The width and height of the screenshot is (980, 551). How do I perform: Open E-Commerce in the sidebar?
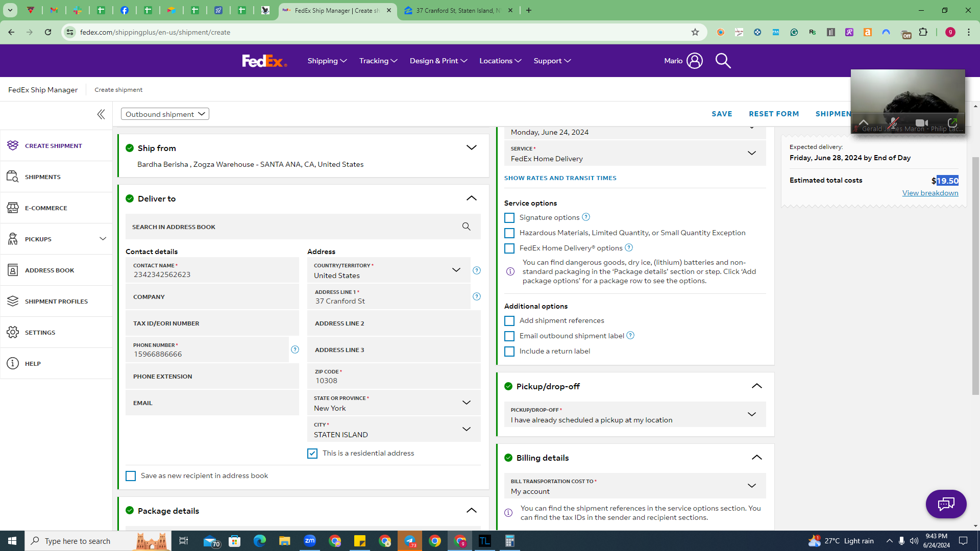click(56, 208)
